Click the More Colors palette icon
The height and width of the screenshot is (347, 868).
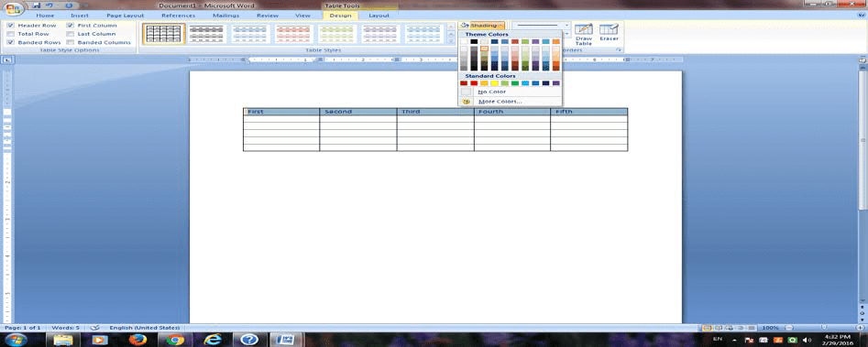click(x=467, y=102)
